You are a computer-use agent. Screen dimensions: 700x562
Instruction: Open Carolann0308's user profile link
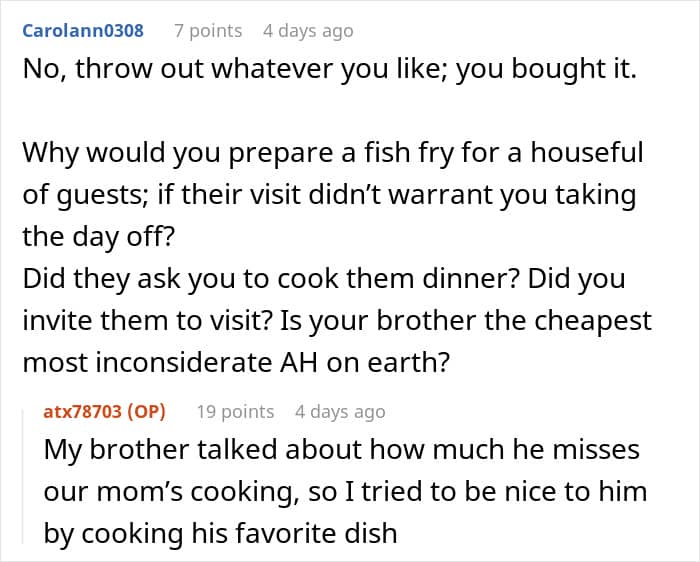pyautogui.click(x=83, y=31)
